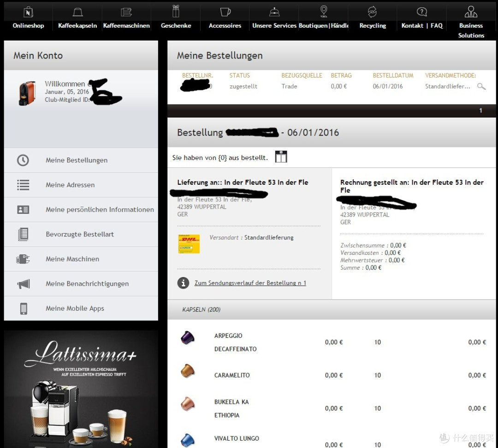
Task: Click the ARPEGGIO DECAFFEINATO product name
Action: [x=235, y=342]
